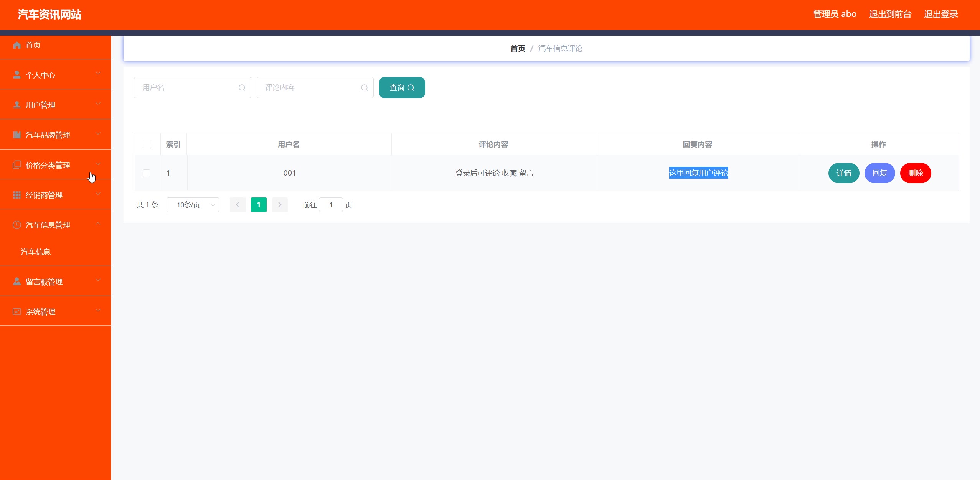Toggle the select-all checkbox in the table header
This screenshot has height=480, width=980.
147,145
